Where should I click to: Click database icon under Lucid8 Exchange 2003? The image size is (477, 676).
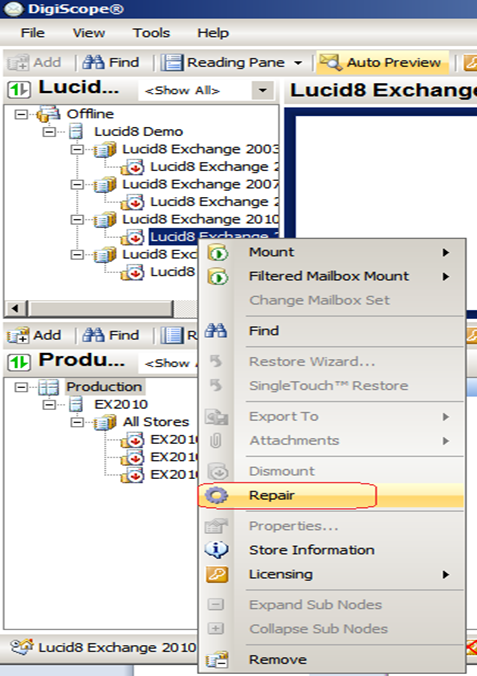pos(133,167)
